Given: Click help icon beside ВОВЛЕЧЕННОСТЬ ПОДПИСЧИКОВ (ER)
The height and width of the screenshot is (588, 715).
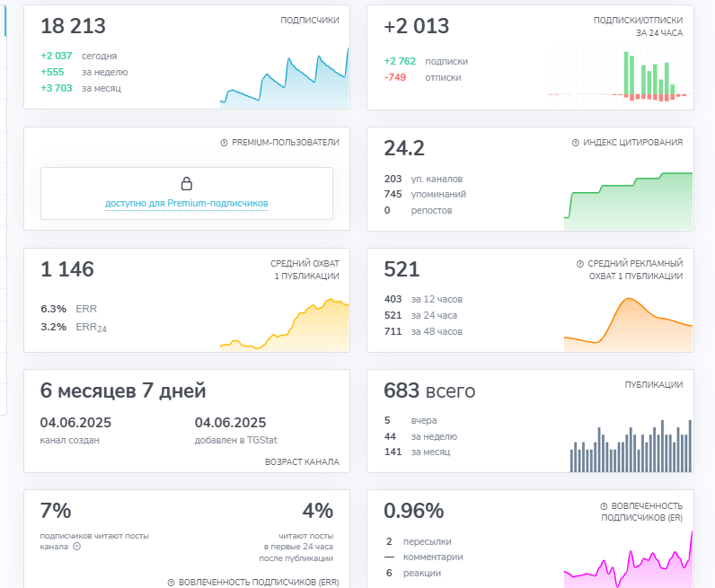Looking at the screenshot, I should pos(604,506).
